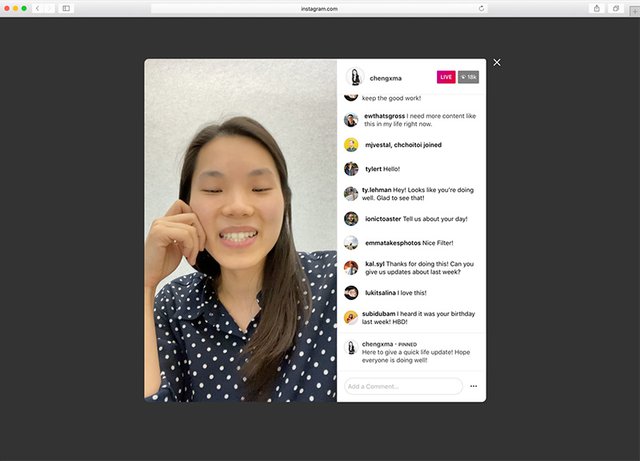Open the three-dot comment options menu
The width and height of the screenshot is (640, 461).
coord(474,386)
